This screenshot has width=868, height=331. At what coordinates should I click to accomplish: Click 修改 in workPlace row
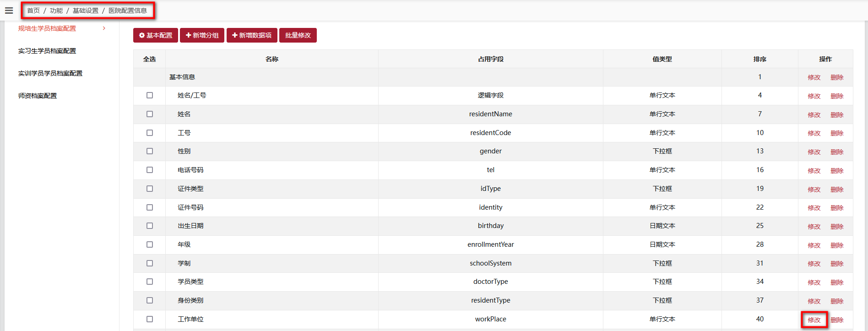pos(814,320)
